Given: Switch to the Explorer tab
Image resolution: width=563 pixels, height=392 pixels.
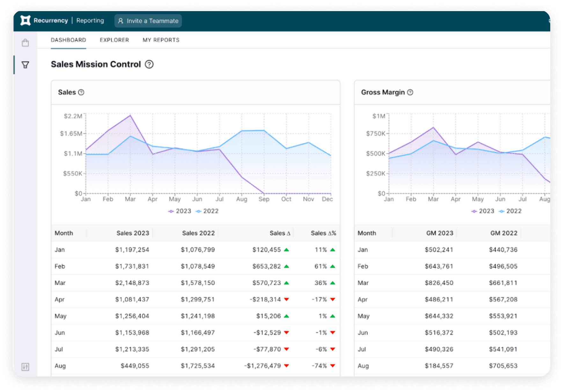Looking at the screenshot, I should (114, 40).
